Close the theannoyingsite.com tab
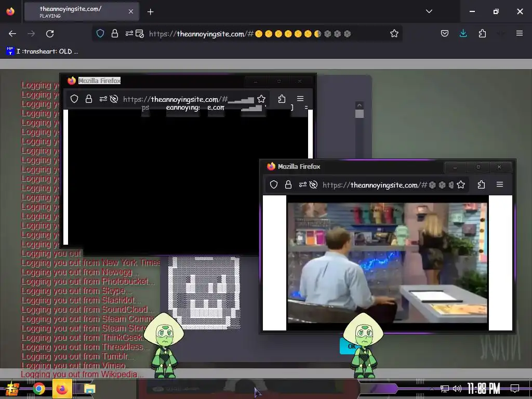532x399 pixels. tap(131, 11)
